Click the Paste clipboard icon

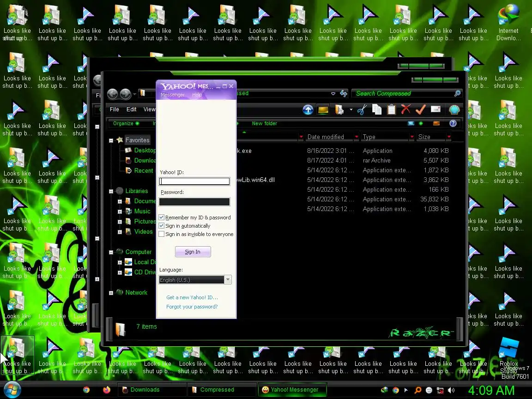pyautogui.click(x=391, y=109)
